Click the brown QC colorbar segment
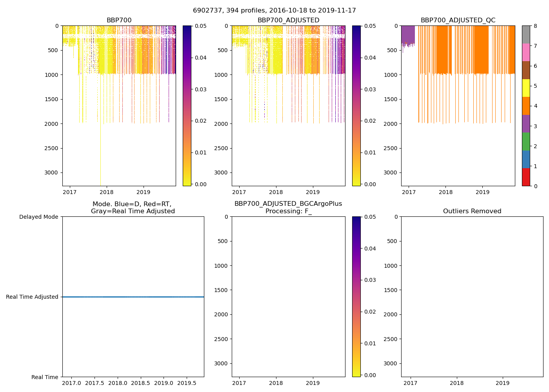549x392 pixels. [x=526, y=70]
